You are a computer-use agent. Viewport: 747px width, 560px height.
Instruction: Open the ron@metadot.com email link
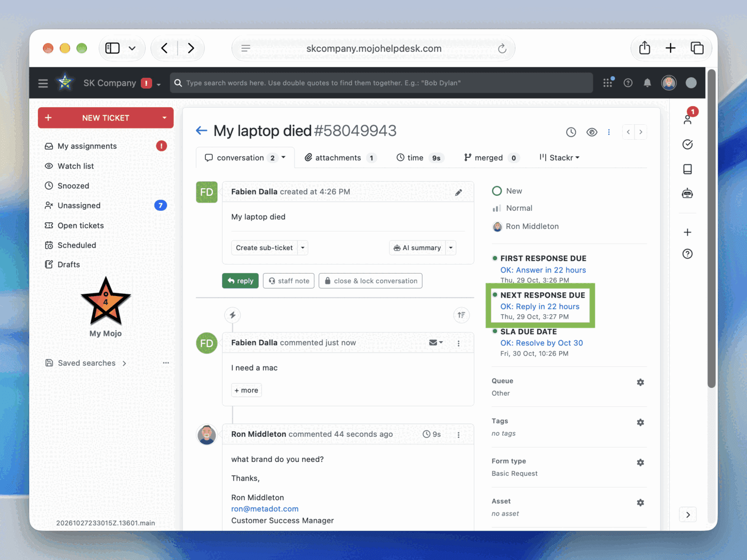click(265, 509)
